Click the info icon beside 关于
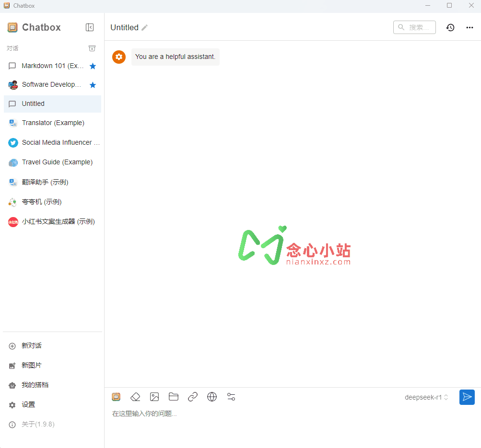 click(x=12, y=425)
